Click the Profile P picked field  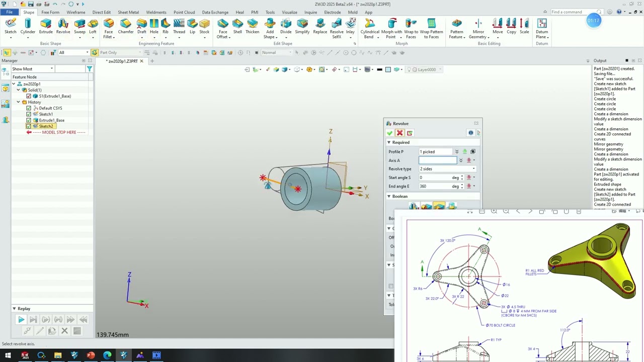[436, 152]
